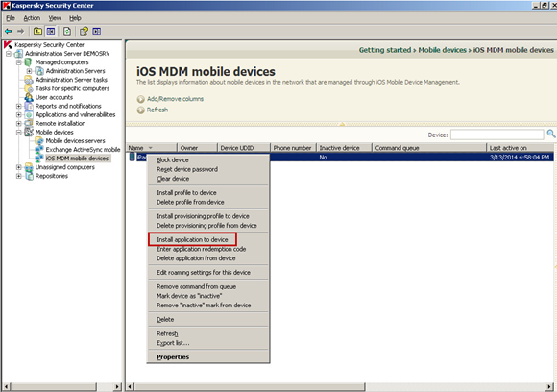Screen dimensions: 557x392
Task: Select Remove command from queue
Action: coord(208,286)
